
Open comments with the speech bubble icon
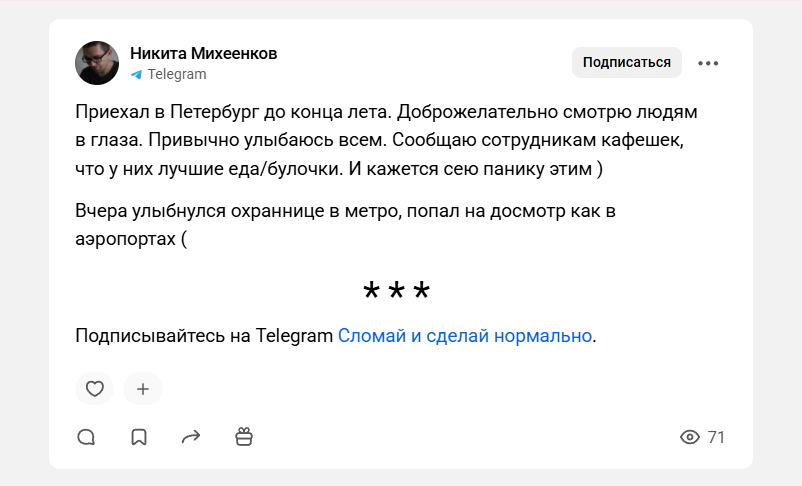pos(86,437)
